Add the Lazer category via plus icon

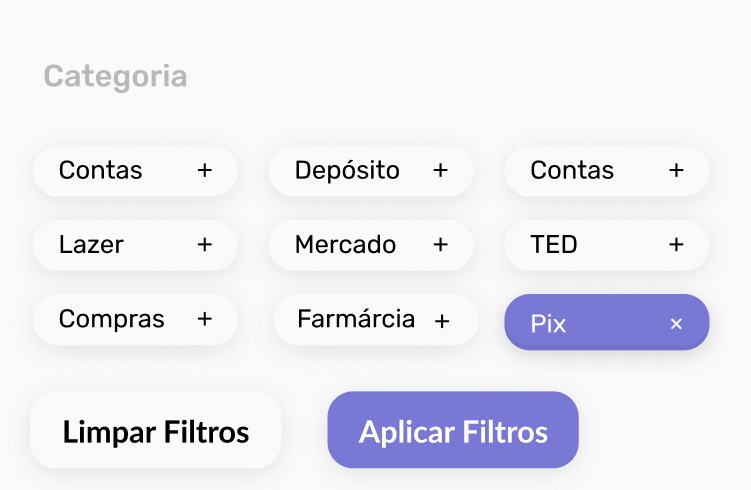(205, 245)
